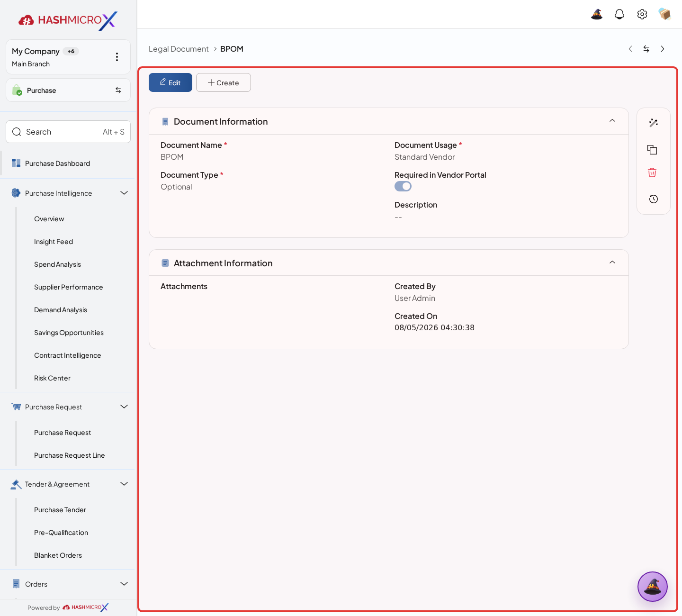Click the User Admin created-by value
This screenshot has width=682, height=616.
pyautogui.click(x=415, y=298)
